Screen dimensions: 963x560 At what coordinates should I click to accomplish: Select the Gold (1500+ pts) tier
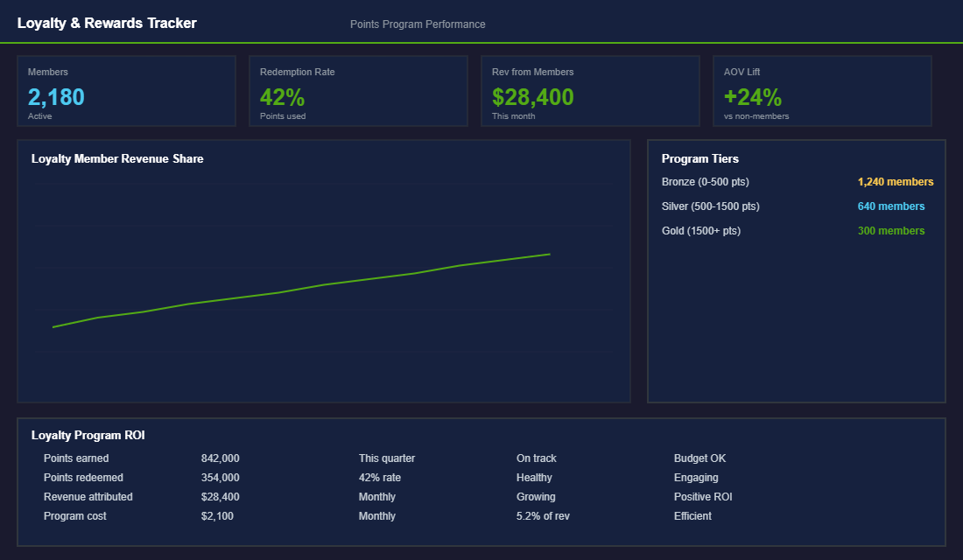[x=702, y=230]
